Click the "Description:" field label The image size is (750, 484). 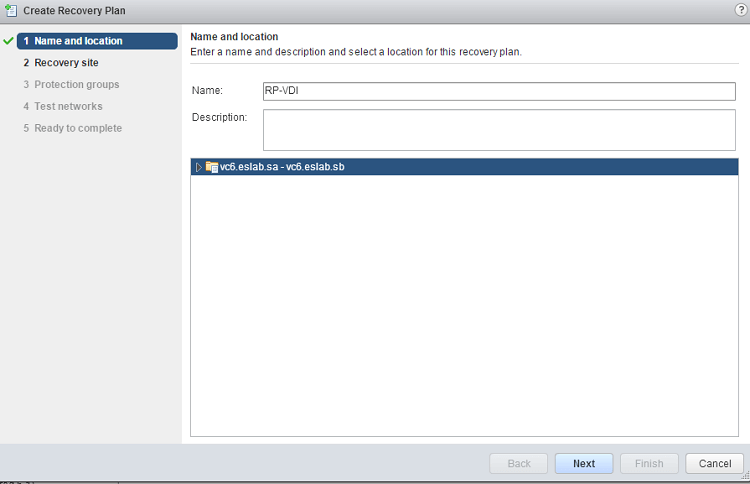[x=219, y=117]
